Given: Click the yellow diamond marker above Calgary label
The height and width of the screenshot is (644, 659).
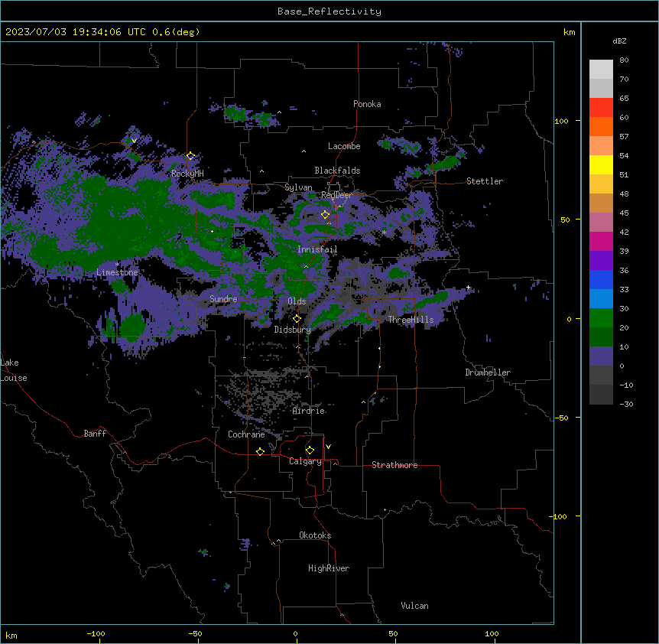Looking at the screenshot, I should (310, 450).
